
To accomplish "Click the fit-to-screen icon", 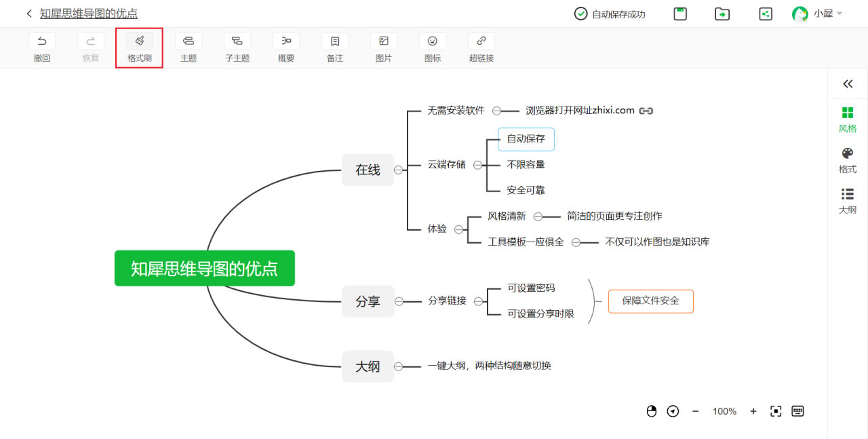I will coord(776,411).
